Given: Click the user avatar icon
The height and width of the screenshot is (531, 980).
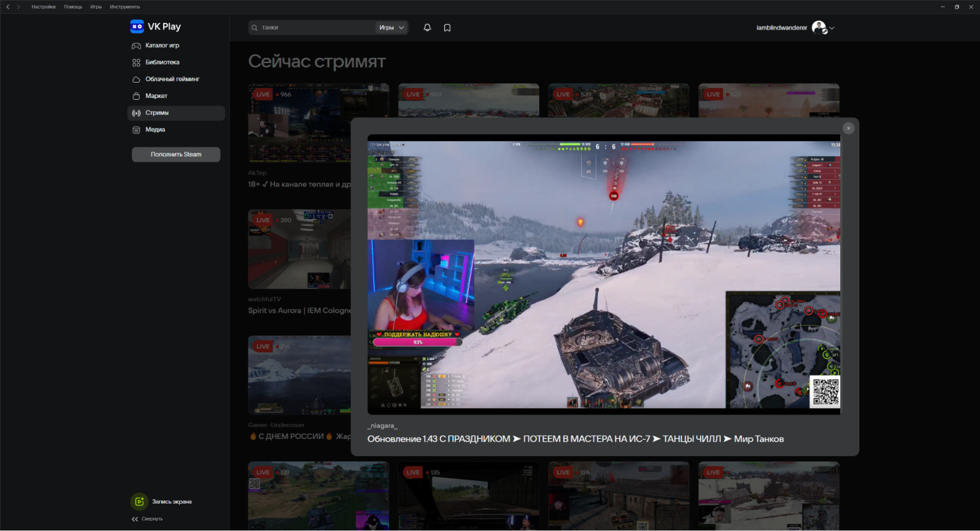Looking at the screenshot, I should (819, 27).
